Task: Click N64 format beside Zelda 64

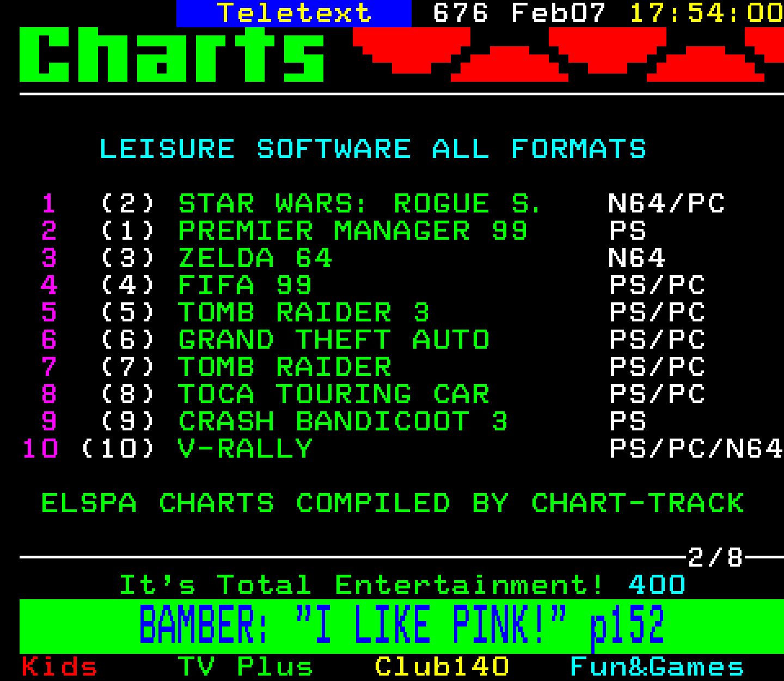Action: 637,258
